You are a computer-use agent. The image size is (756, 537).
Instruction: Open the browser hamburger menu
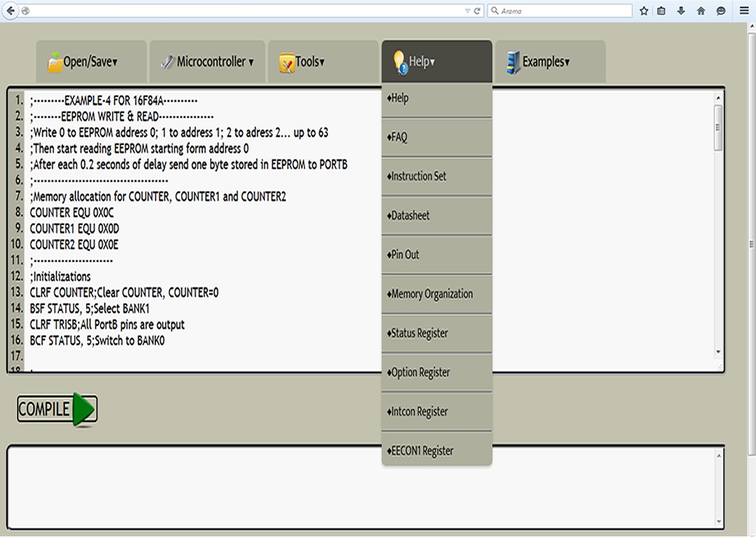coord(744,11)
